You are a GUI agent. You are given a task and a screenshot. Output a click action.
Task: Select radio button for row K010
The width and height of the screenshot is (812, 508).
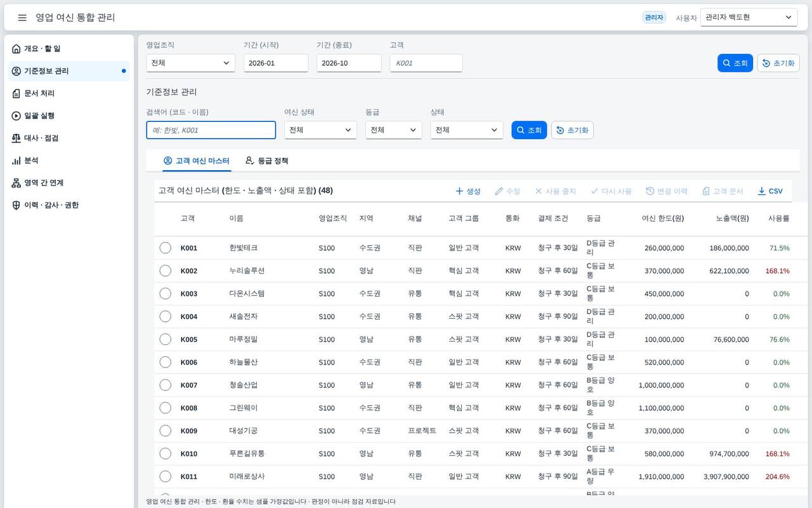click(x=166, y=453)
